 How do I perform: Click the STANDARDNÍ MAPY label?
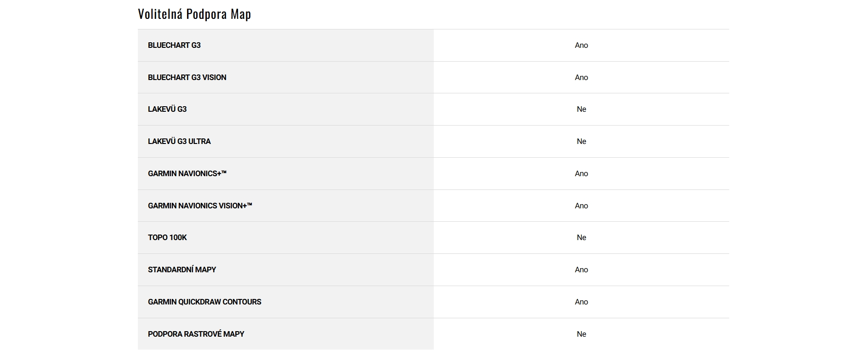pyautogui.click(x=182, y=270)
